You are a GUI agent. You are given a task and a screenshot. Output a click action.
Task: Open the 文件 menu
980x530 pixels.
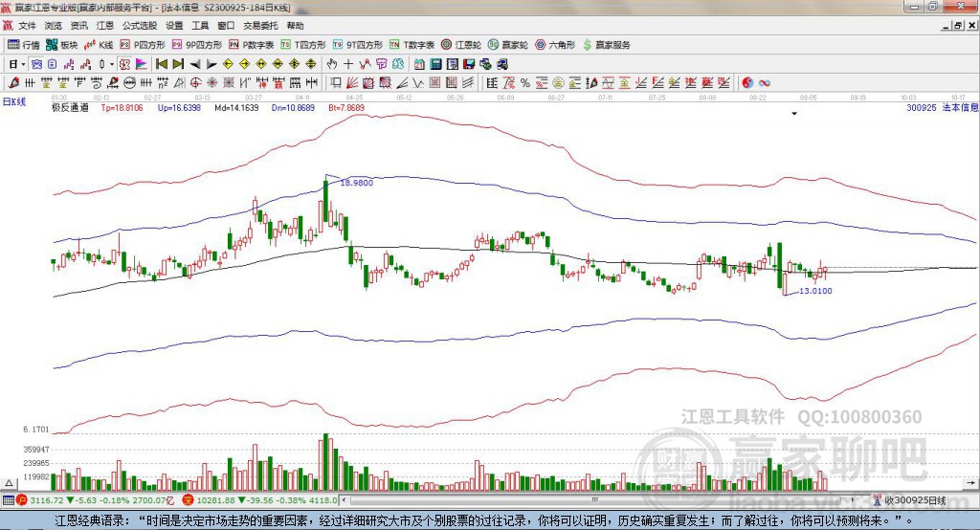point(27,26)
